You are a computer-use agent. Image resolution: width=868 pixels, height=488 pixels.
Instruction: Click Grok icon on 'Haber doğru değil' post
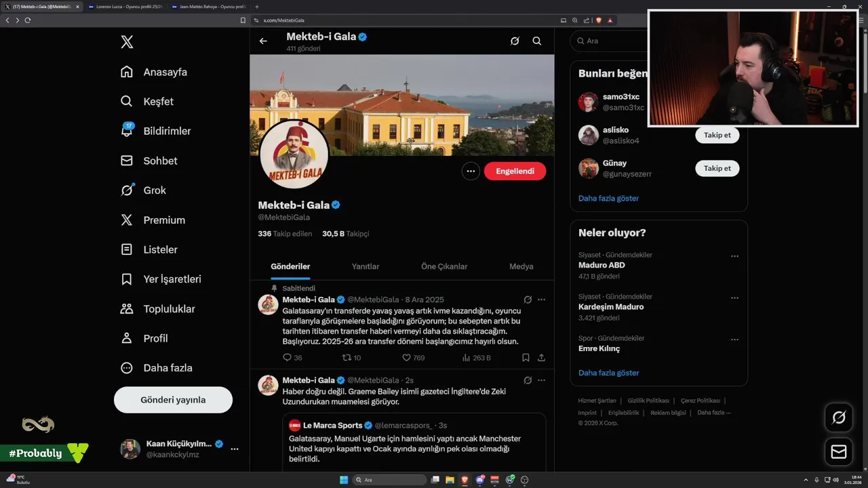coord(528,380)
